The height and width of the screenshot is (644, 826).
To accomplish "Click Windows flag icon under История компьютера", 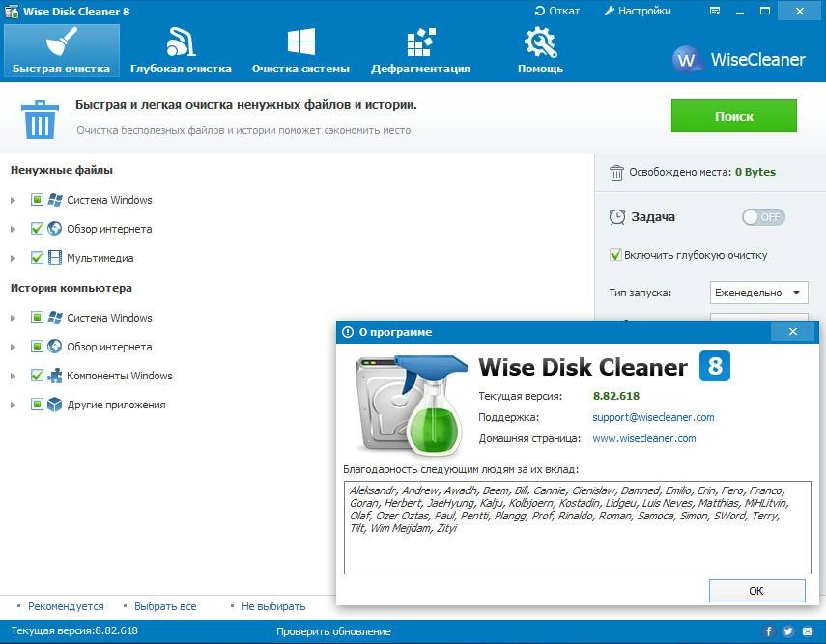I will point(55,318).
